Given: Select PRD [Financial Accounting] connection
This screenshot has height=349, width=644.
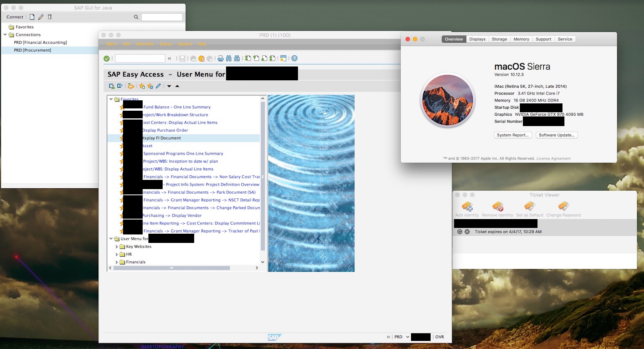Looking at the screenshot, I should [x=40, y=43].
